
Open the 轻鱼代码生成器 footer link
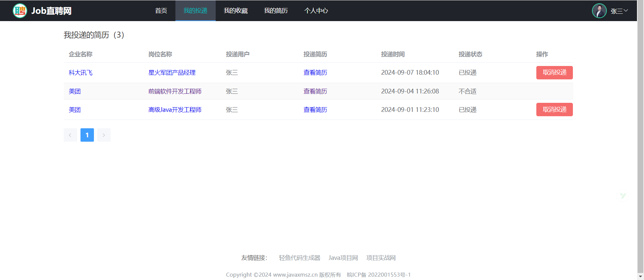click(x=300, y=258)
